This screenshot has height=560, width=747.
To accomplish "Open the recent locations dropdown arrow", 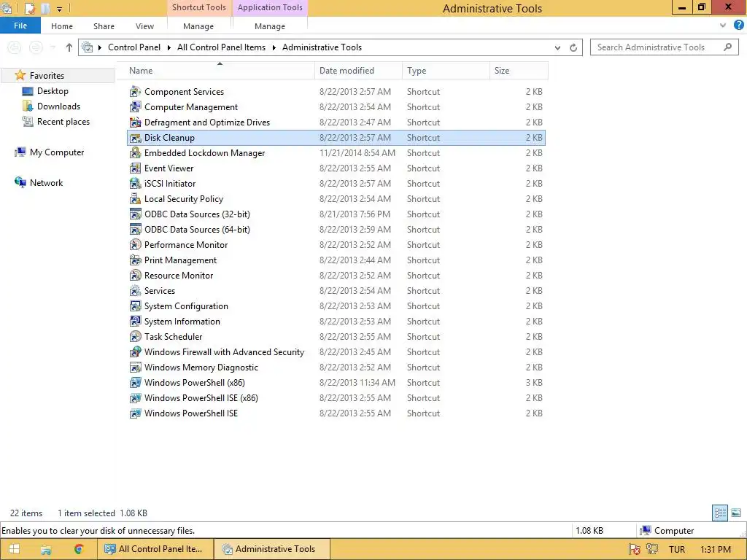I will tap(53, 47).
